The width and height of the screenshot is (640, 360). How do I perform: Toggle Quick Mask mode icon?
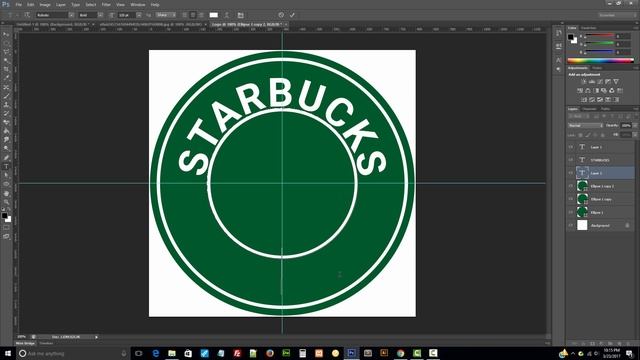point(6,228)
